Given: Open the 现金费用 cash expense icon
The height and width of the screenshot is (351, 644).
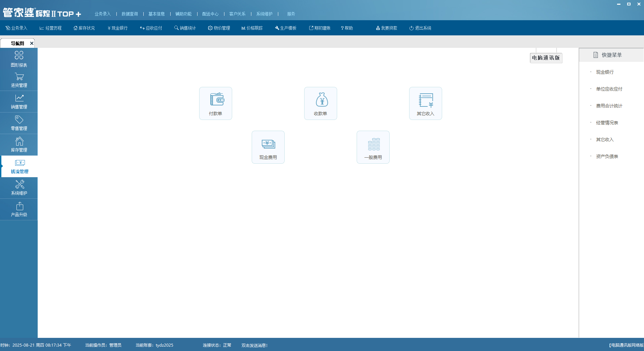Looking at the screenshot, I should coord(268,147).
